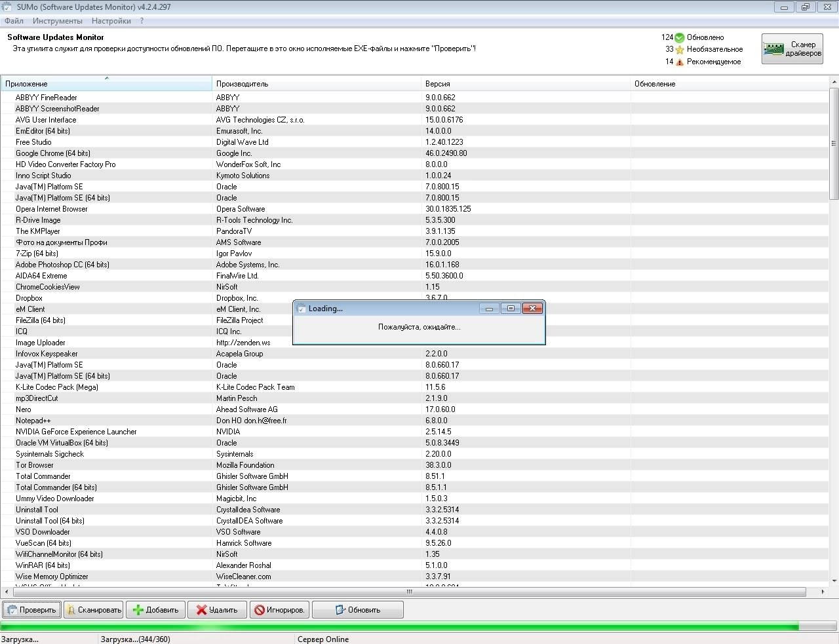Select the mp3DirectCut row
This screenshot has width=839, height=644.
pyautogui.click(x=414, y=398)
